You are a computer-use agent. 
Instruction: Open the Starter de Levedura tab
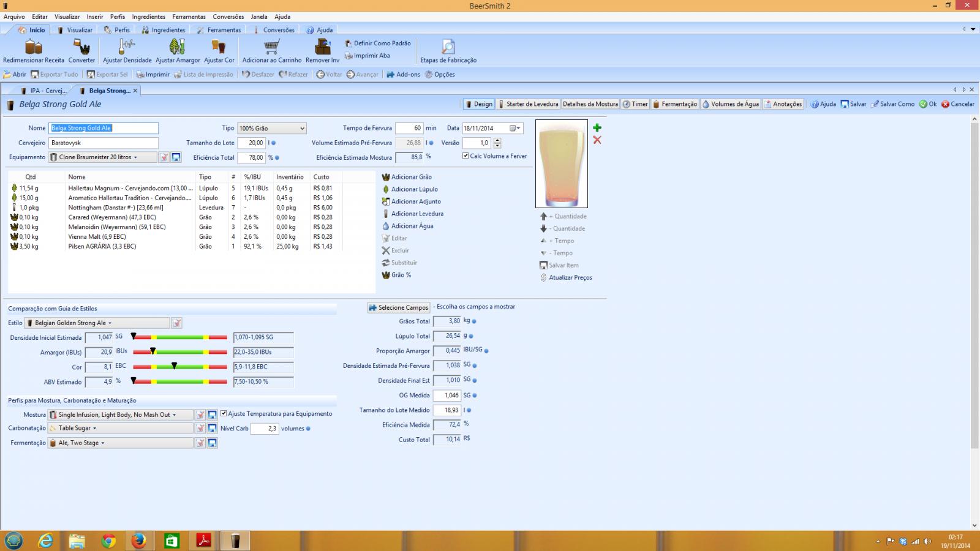pos(527,104)
